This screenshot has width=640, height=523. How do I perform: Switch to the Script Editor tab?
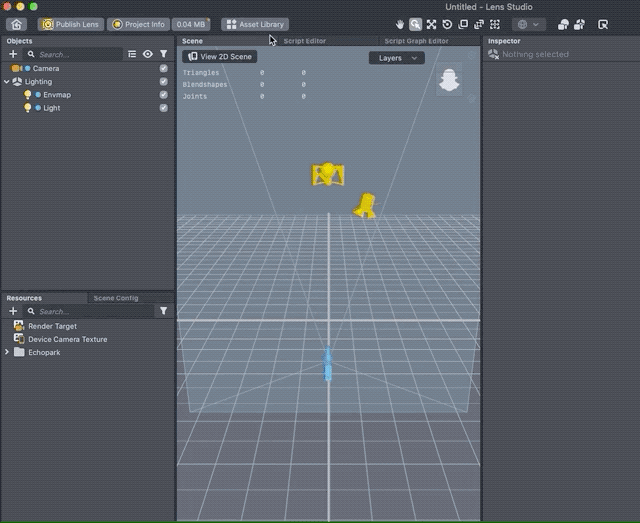click(x=306, y=41)
